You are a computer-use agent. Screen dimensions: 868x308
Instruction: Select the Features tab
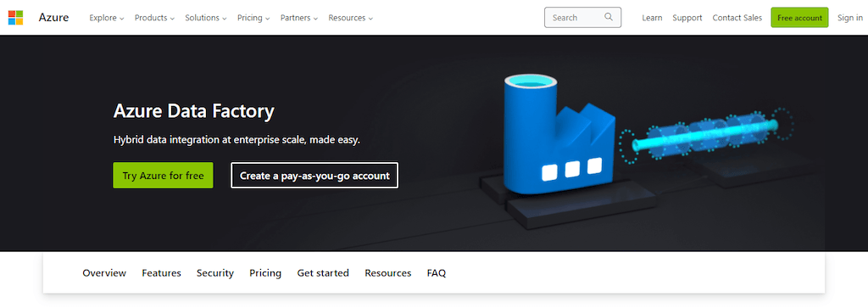click(x=161, y=273)
